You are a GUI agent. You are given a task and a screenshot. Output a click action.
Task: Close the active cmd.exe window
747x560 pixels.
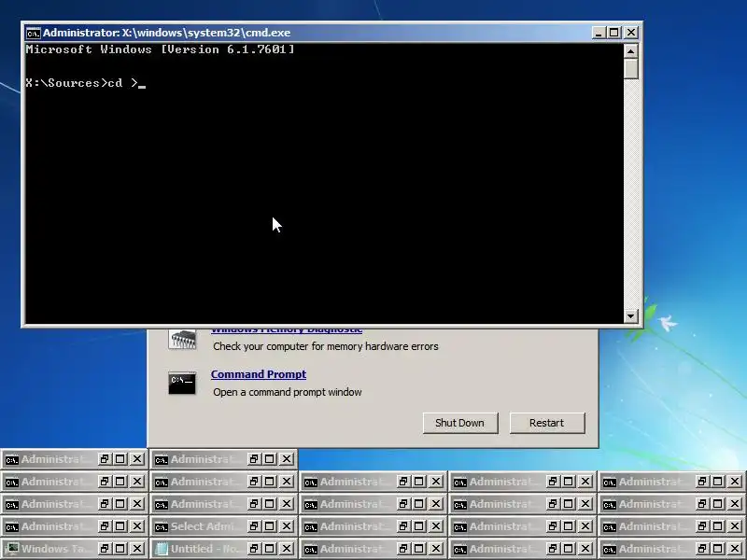(631, 33)
